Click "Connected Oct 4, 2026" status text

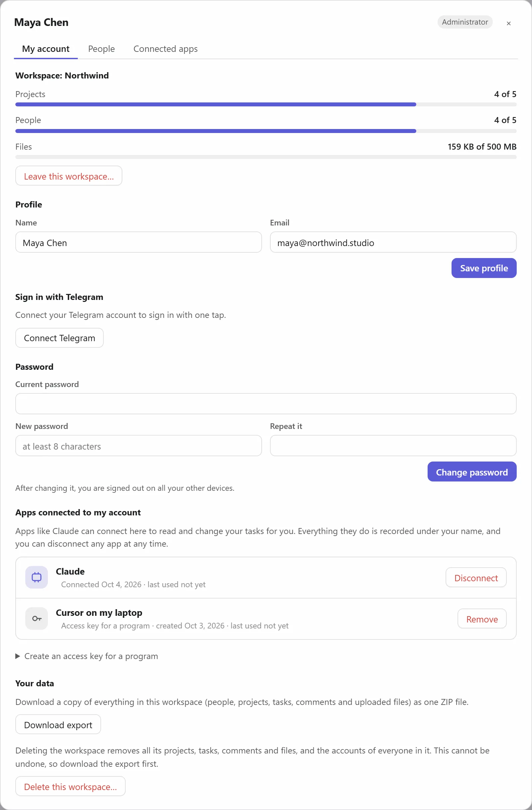[x=101, y=584]
